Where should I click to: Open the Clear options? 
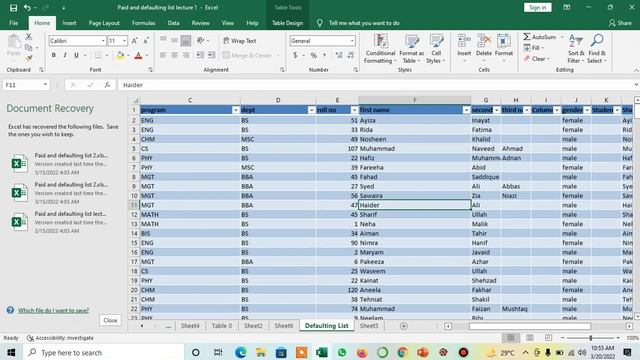537,59
